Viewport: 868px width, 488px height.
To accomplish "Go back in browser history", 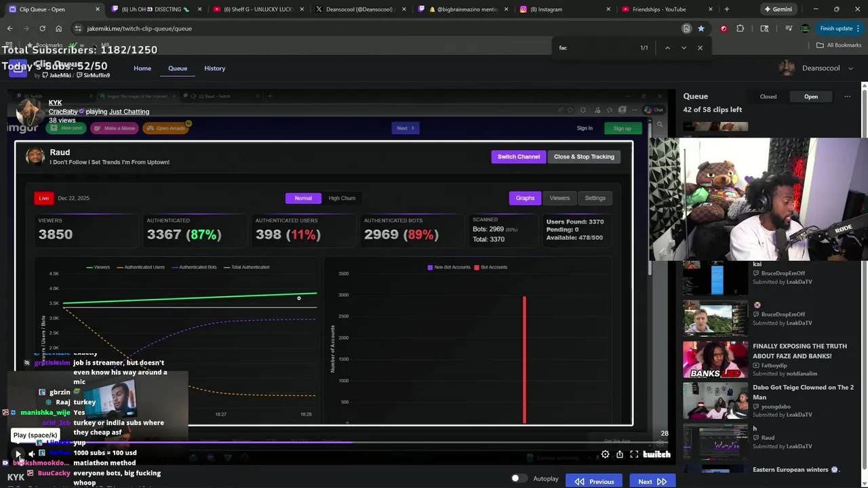I will [9, 28].
